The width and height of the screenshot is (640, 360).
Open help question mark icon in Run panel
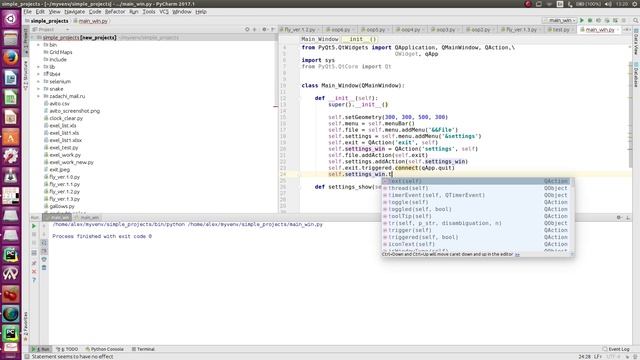(x=34, y=280)
